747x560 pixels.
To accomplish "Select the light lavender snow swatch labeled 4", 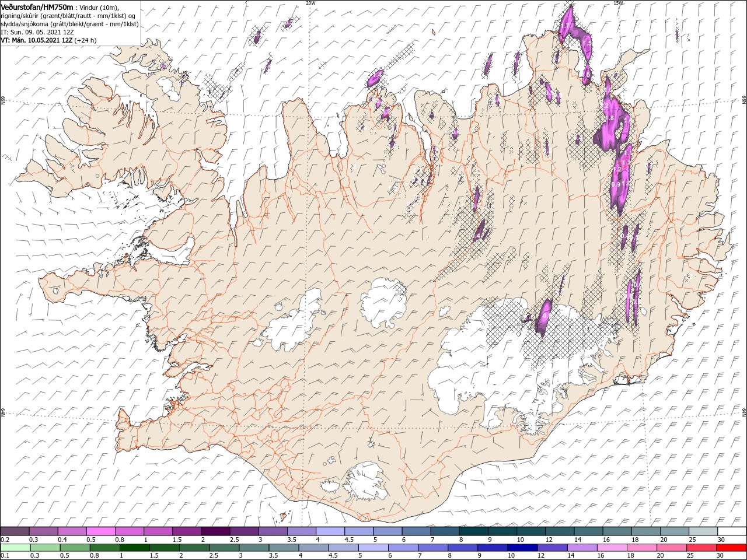I will point(330,531).
